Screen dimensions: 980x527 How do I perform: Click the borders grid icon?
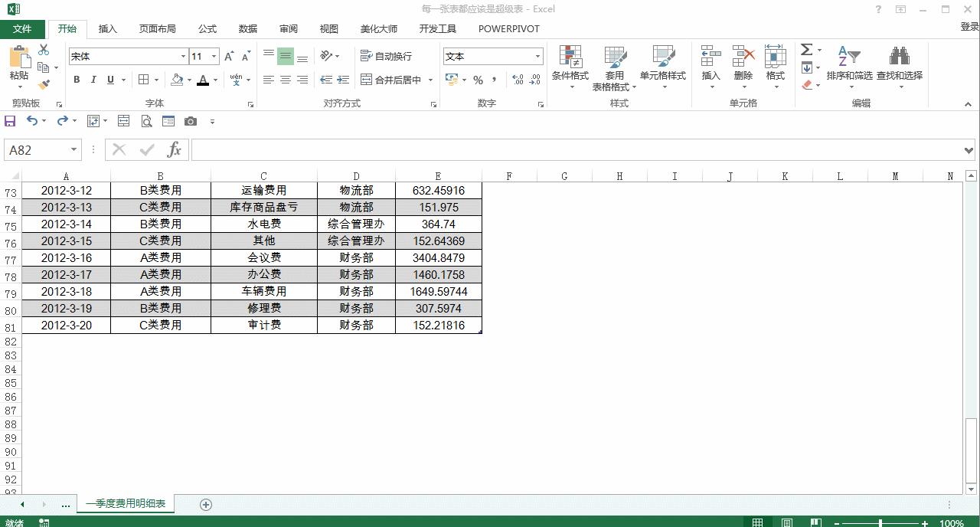coord(143,80)
